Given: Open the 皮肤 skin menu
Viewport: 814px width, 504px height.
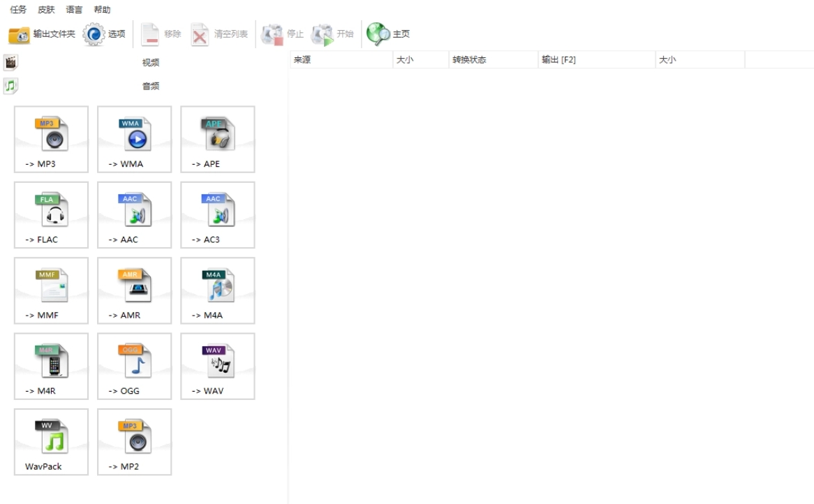Looking at the screenshot, I should (46, 10).
